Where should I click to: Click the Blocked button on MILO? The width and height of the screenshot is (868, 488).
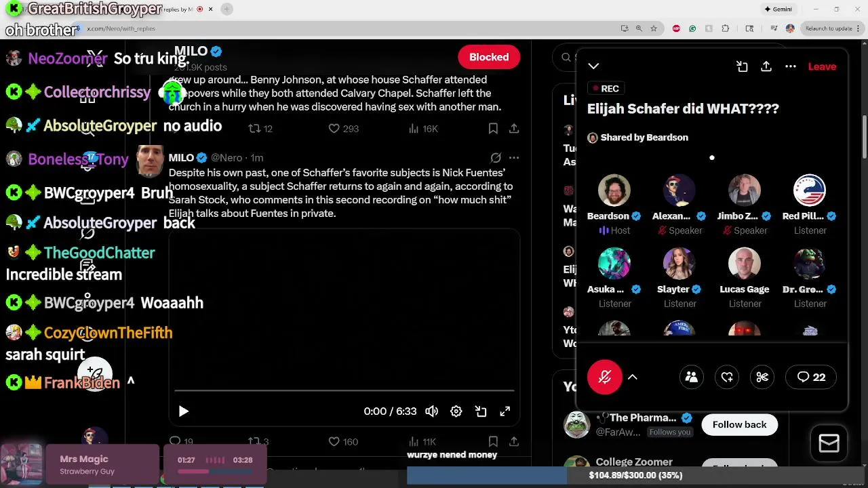point(489,57)
